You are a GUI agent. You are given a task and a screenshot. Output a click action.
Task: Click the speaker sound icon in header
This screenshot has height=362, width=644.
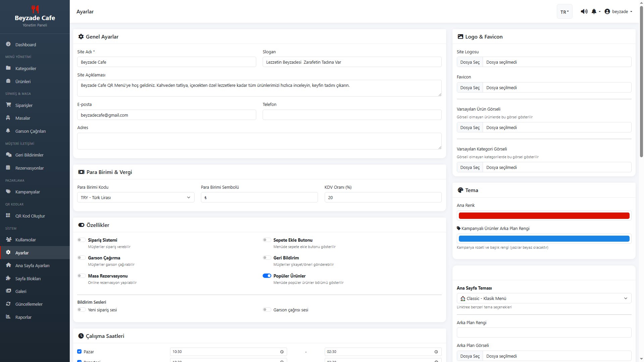tap(584, 11)
